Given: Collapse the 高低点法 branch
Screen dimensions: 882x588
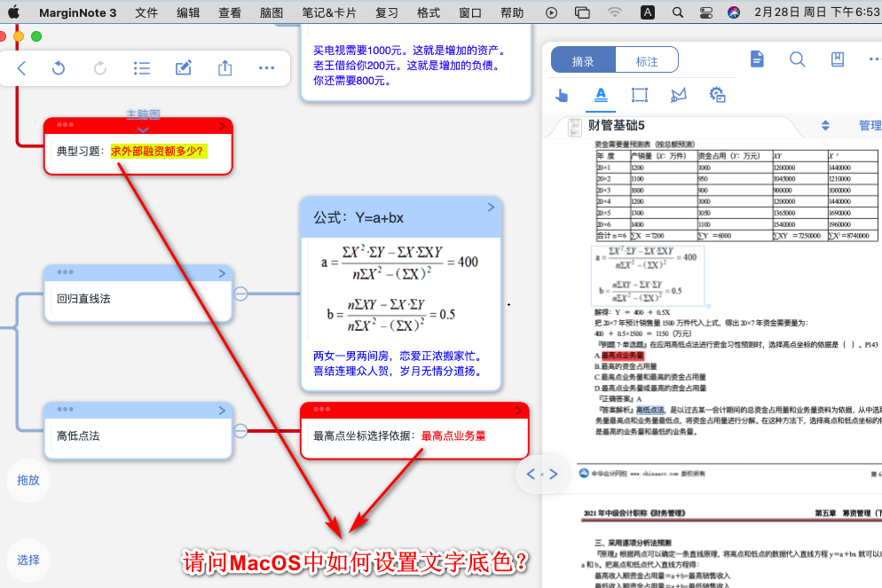Looking at the screenshot, I should coord(240,431).
